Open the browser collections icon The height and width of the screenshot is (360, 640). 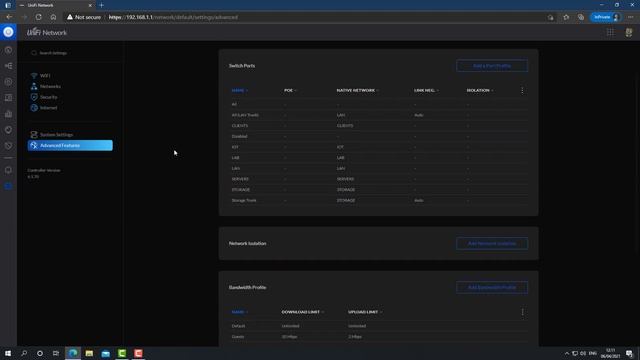(581, 17)
